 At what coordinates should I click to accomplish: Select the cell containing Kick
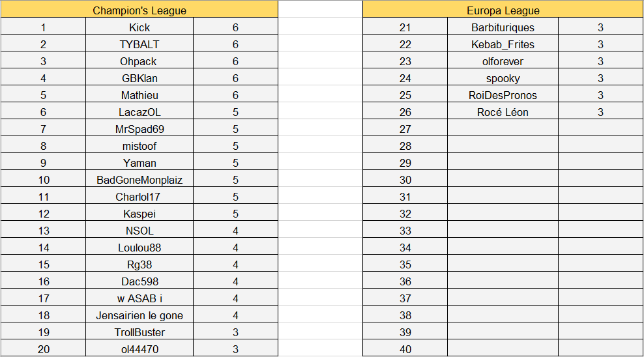click(139, 27)
